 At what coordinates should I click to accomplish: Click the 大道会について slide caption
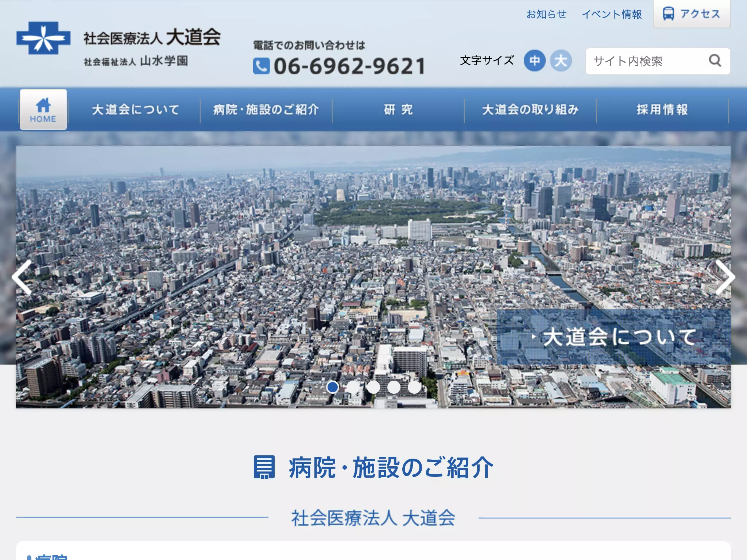(614, 337)
